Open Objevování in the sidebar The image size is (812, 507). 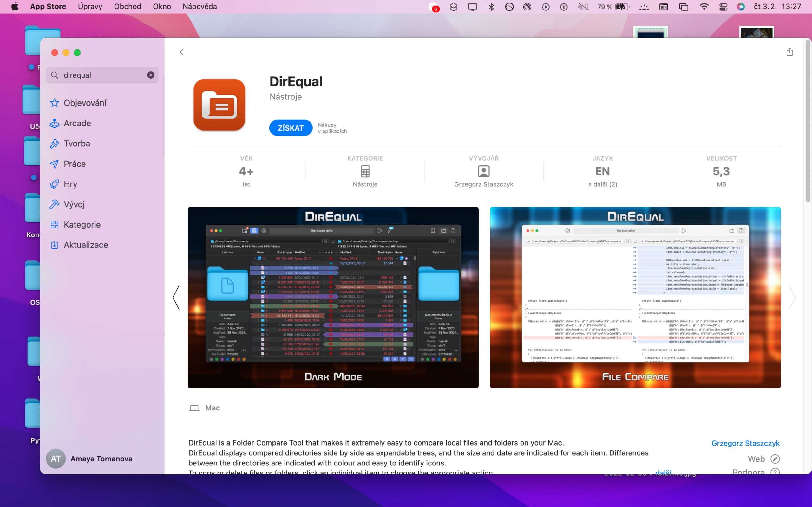pos(85,103)
